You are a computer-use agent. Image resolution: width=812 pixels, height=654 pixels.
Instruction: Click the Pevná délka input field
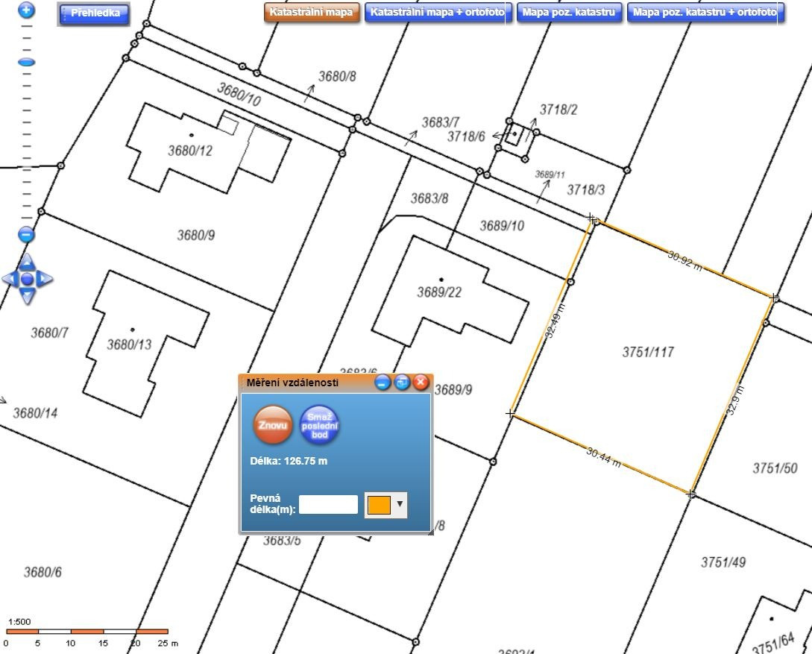tap(328, 504)
